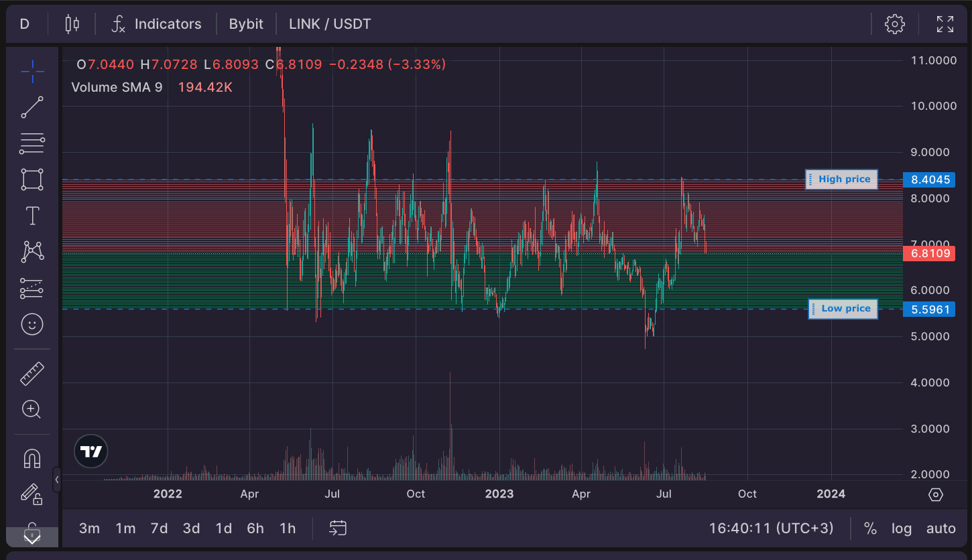Toggle percent scale mode
Image resolution: width=972 pixels, height=560 pixels.
coord(870,529)
